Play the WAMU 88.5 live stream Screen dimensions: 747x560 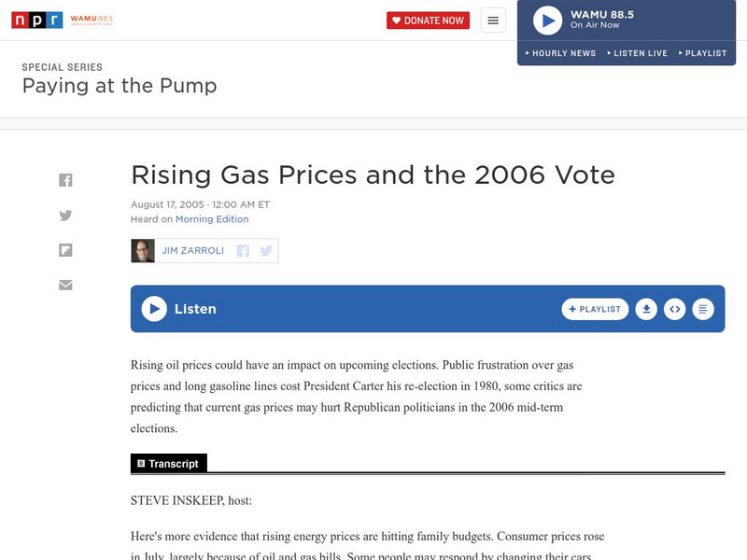[x=545, y=19]
